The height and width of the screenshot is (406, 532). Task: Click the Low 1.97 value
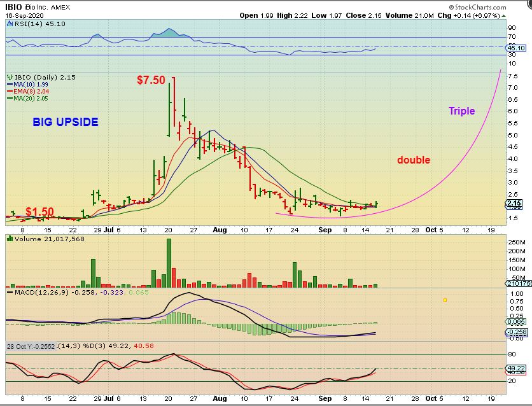click(326, 16)
